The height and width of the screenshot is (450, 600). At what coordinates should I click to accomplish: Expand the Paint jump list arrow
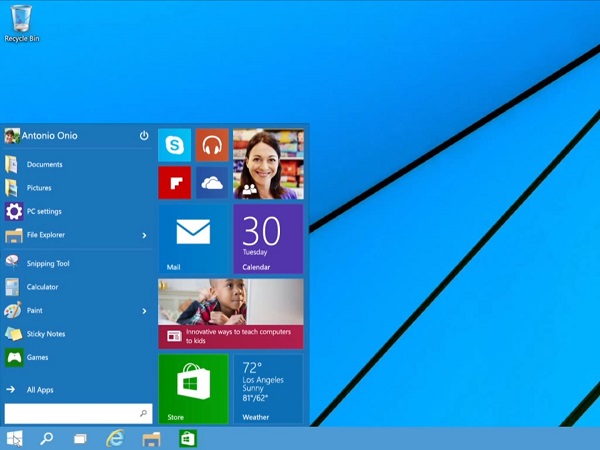[144, 311]
